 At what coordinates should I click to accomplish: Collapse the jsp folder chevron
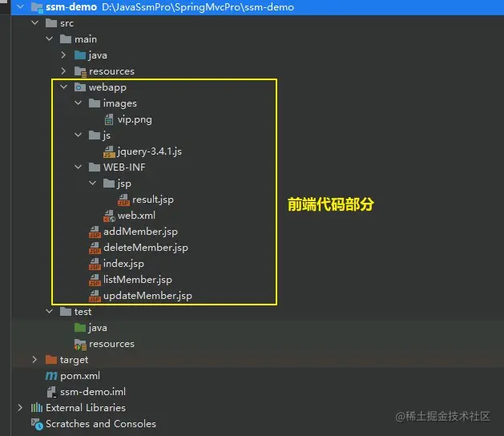(x=93, y=183)
